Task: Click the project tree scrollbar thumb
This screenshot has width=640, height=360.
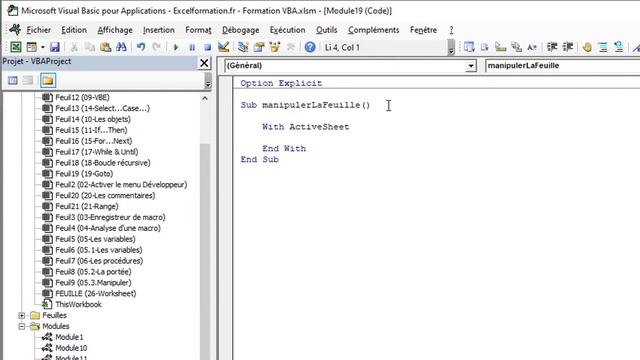Action: click(205, 252)
